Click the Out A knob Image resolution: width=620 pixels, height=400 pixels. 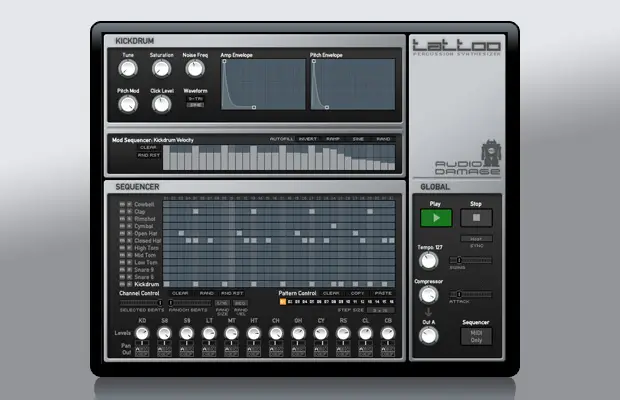point(429,336)
